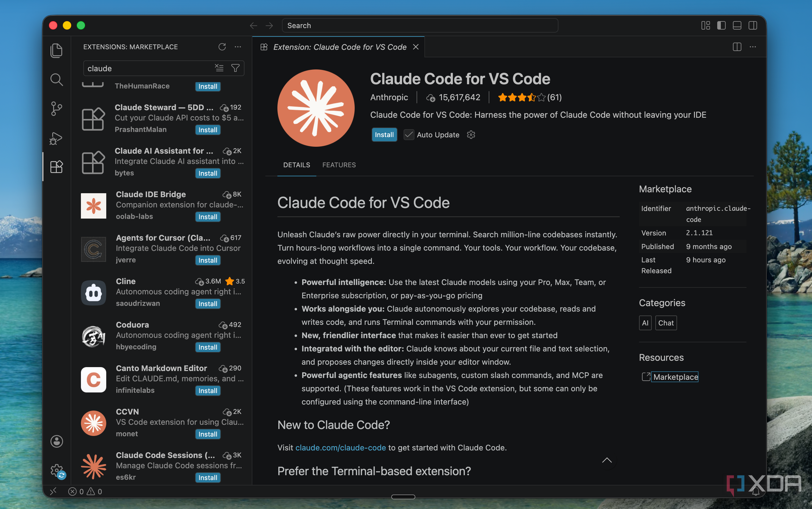The height and width of the screenshot is (509, 812).
Task: Customize layout from title bar icon
Action: (x=706, y=26)
